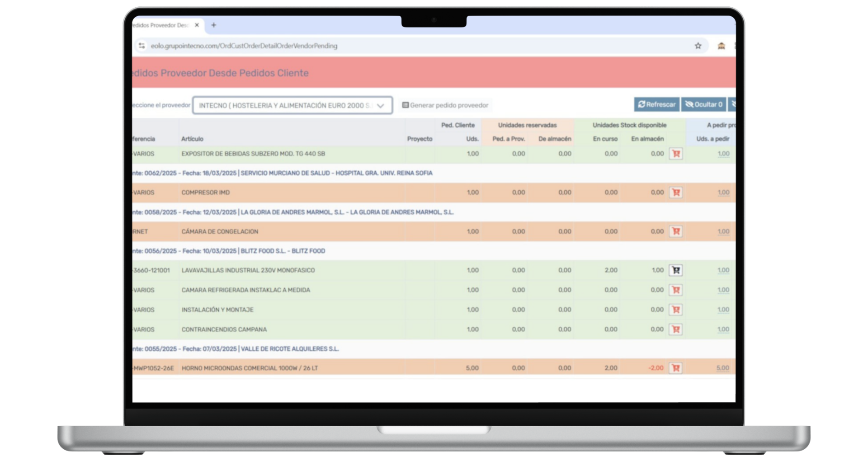Edit units to order for HORNO MICROONDAS
The height and width of the screenshot is (461, 868).
[722, 368]
